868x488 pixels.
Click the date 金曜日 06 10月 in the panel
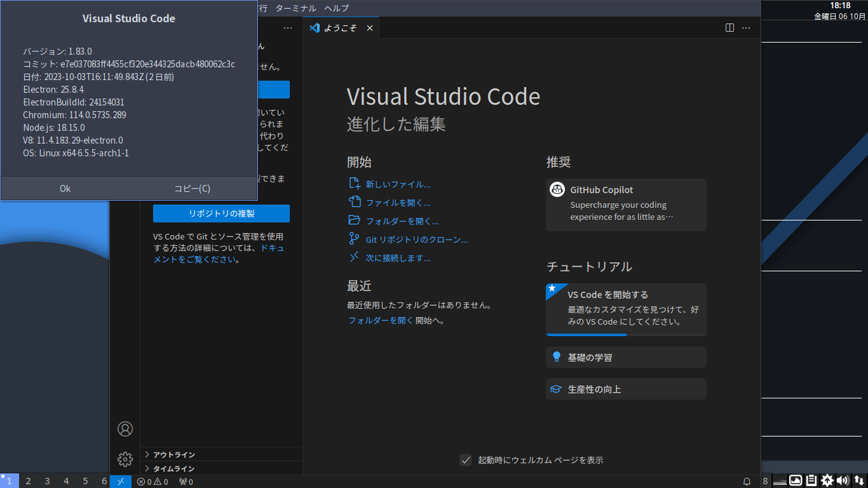840,17
